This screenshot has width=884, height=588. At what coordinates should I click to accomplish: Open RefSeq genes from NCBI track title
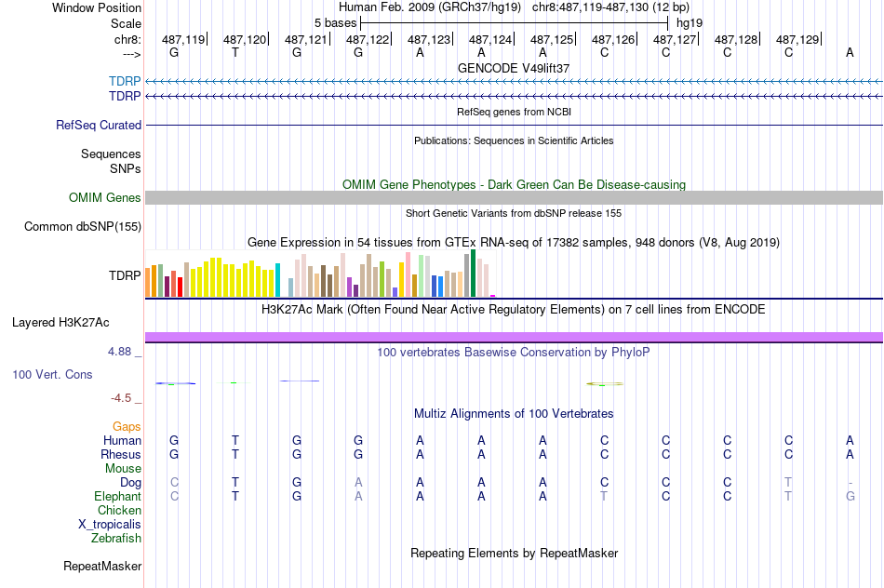coord(514,112)
